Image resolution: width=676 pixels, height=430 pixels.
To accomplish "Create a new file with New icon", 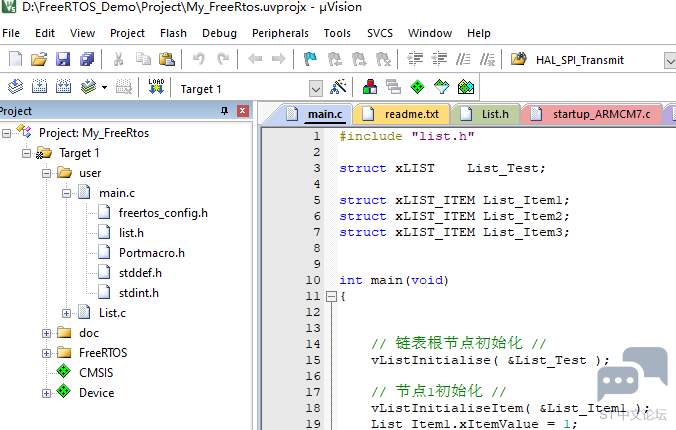I will [16, 59].
